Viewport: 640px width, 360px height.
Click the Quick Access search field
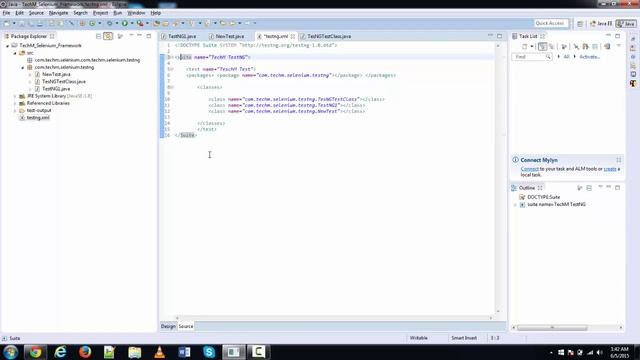click(x=551, y=24)
